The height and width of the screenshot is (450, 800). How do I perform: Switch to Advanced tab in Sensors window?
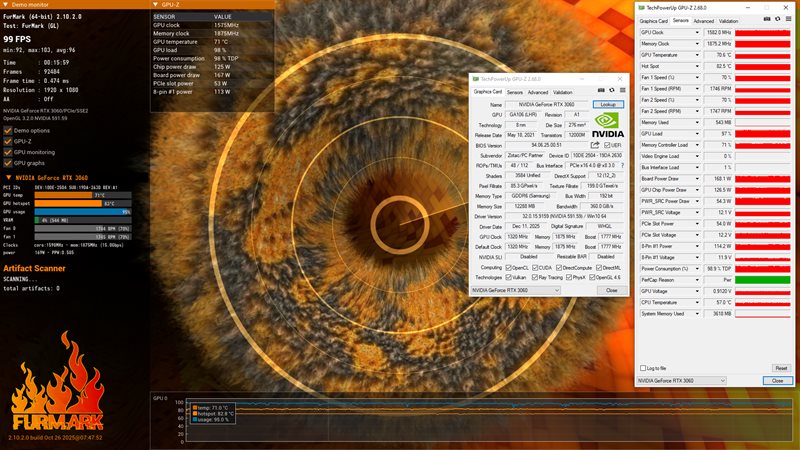pos(704,20)
